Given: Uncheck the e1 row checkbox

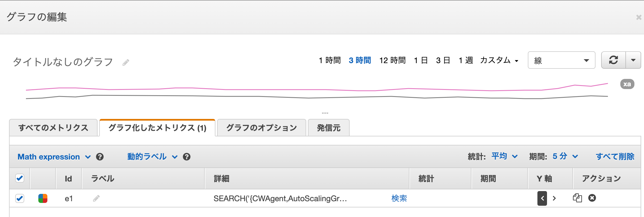Looking at the screenshot, I should point(20,198).
